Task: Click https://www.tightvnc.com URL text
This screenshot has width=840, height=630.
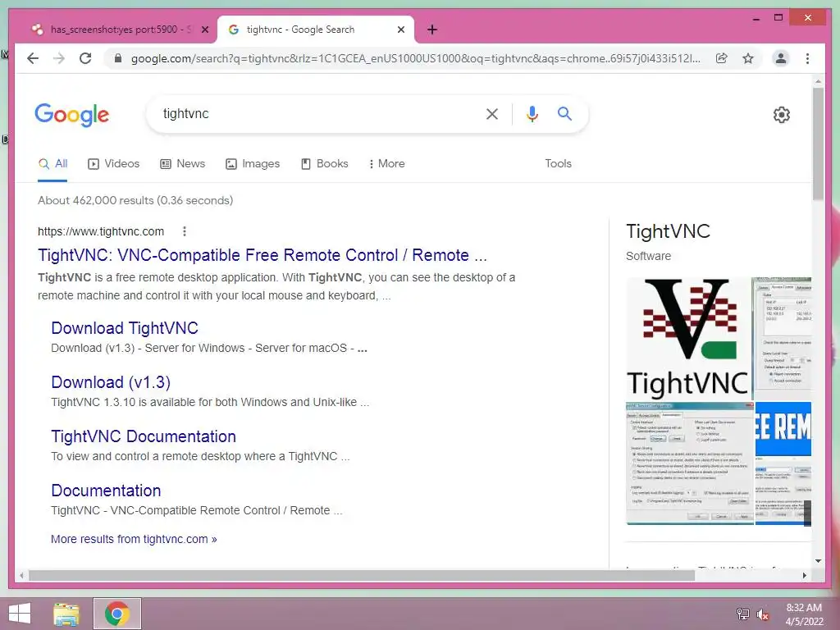Action: pos(101,231)
